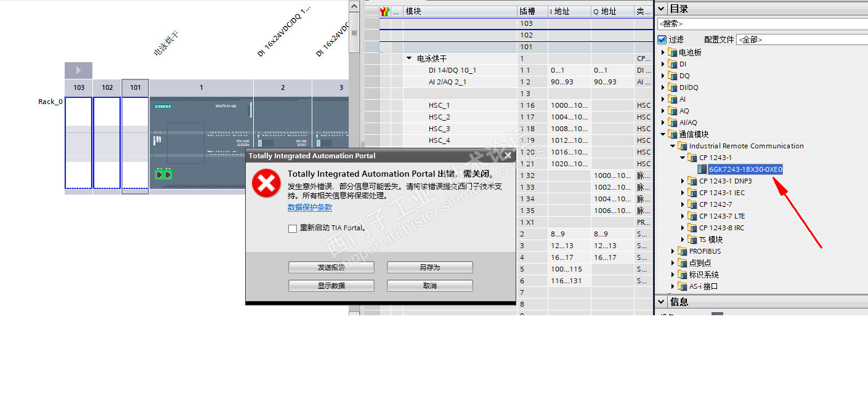Image resolution: width=868 pixels, height=399 pixels.
Task: Click the PLC Ethernet port on CPU
Action: tap(163, 175)
